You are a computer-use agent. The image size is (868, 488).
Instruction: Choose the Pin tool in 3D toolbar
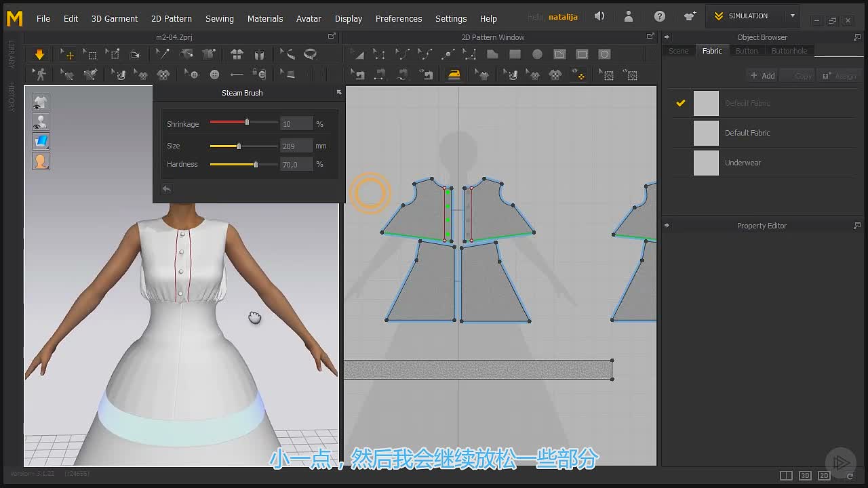tap(113, 54)
